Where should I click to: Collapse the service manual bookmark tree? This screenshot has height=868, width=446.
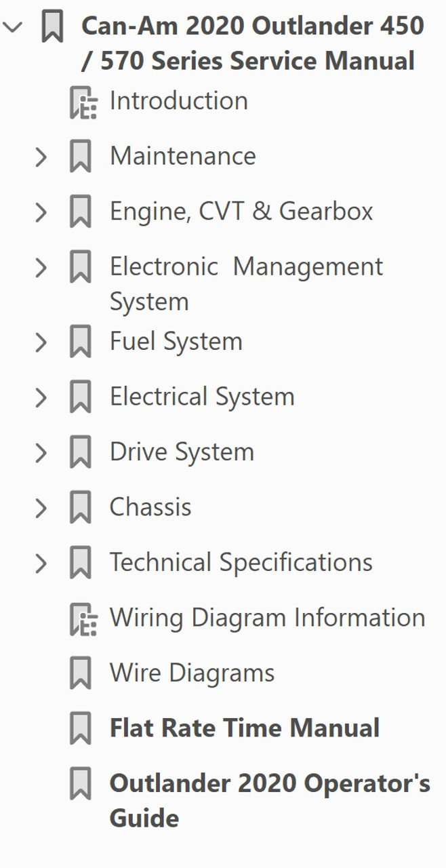click(14, 27)
